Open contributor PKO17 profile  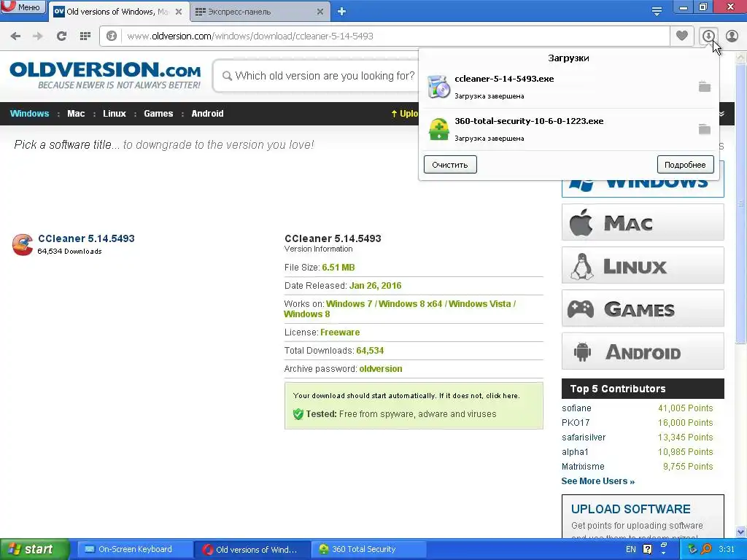pos(576,422)
